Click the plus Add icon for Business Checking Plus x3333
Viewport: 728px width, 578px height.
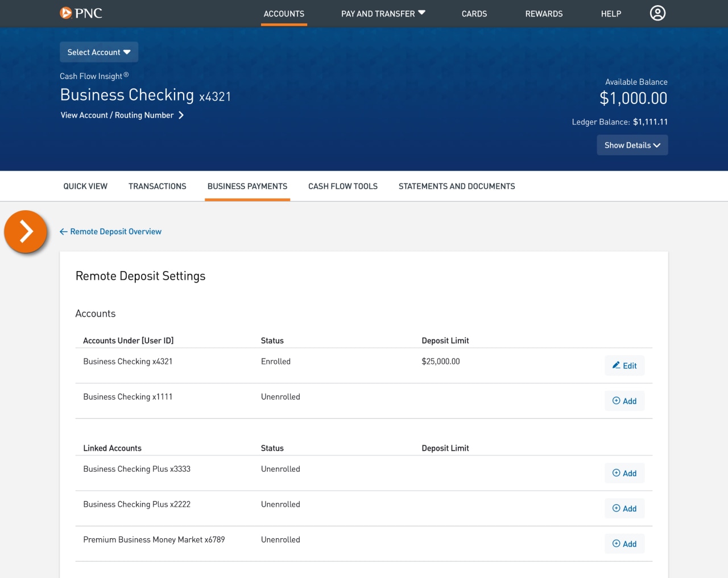pyautogui.click(x=616, y=472)
